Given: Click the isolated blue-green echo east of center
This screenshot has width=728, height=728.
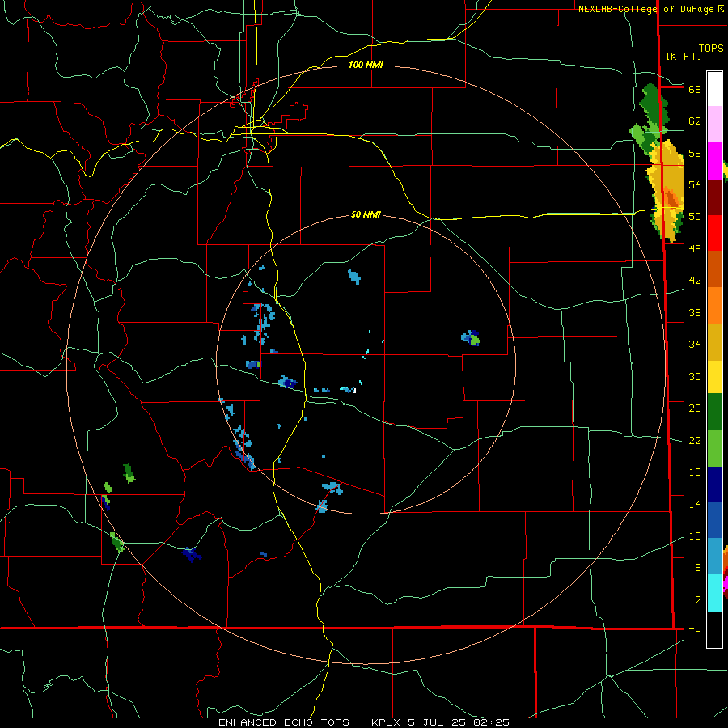Looking at the screenshot, I should pos(471,337).
